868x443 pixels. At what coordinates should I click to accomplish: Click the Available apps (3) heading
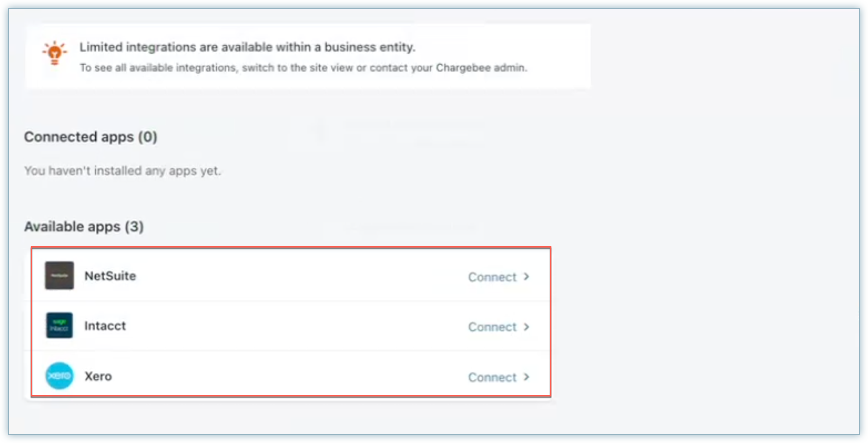84,227
